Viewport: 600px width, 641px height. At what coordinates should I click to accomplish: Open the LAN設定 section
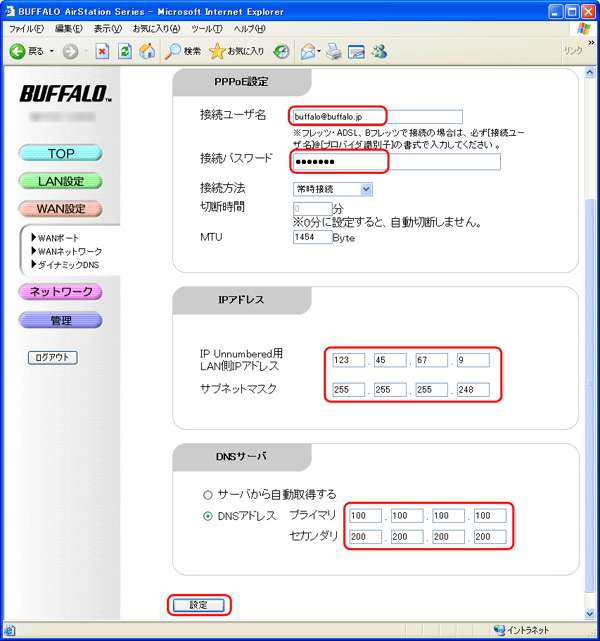pos(60,181)
